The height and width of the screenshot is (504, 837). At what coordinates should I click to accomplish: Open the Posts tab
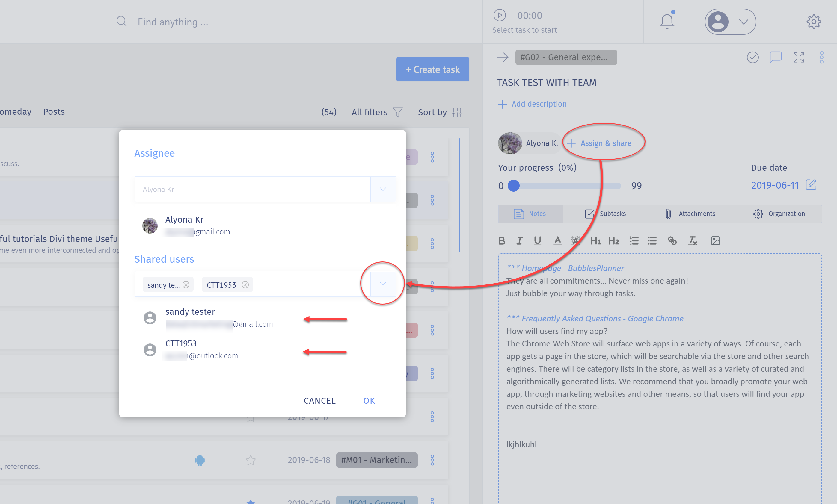[x=54, y=112]
